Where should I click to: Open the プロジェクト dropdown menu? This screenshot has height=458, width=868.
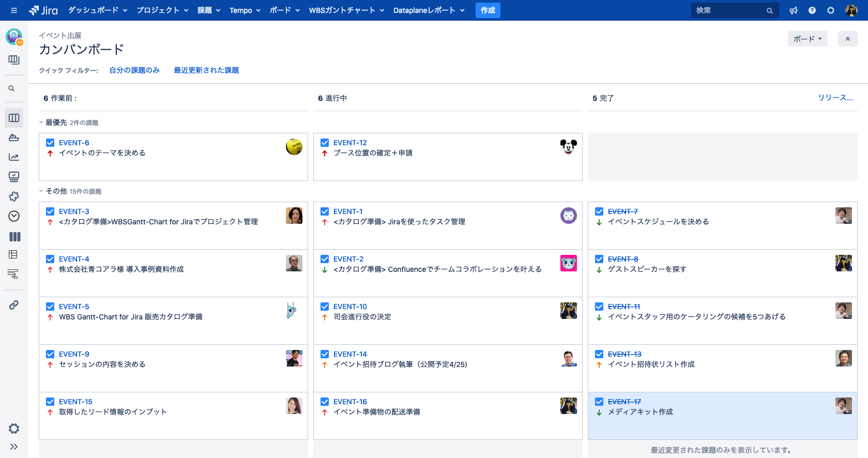[162, 10]
